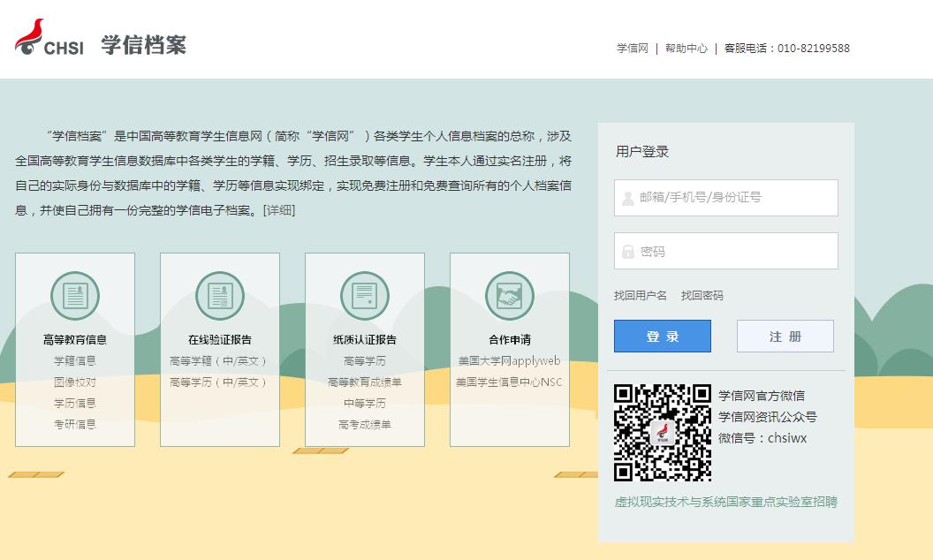
Task: Open 高等学历（中/英文）link
Action: pyautogui.click(x=218, y=382)
